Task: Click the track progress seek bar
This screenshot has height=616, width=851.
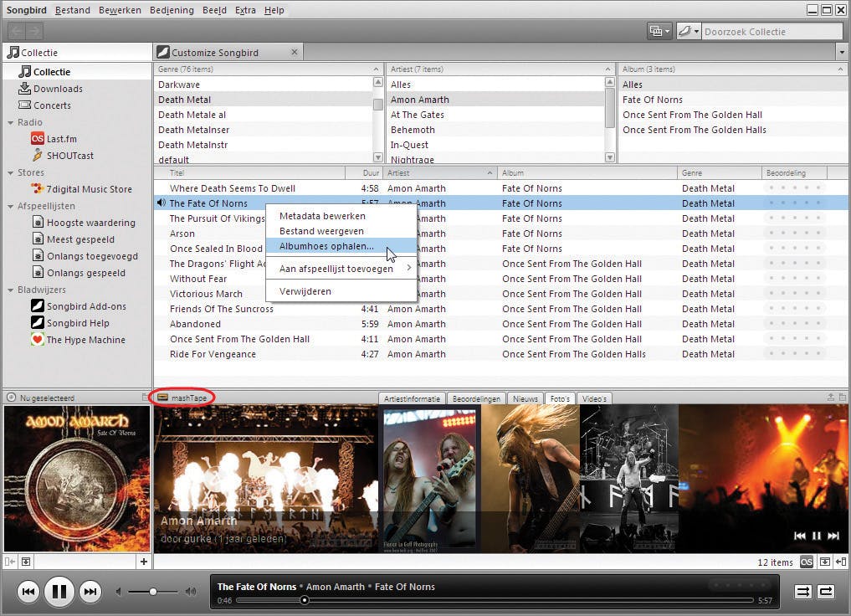Action: coord(495,600)
